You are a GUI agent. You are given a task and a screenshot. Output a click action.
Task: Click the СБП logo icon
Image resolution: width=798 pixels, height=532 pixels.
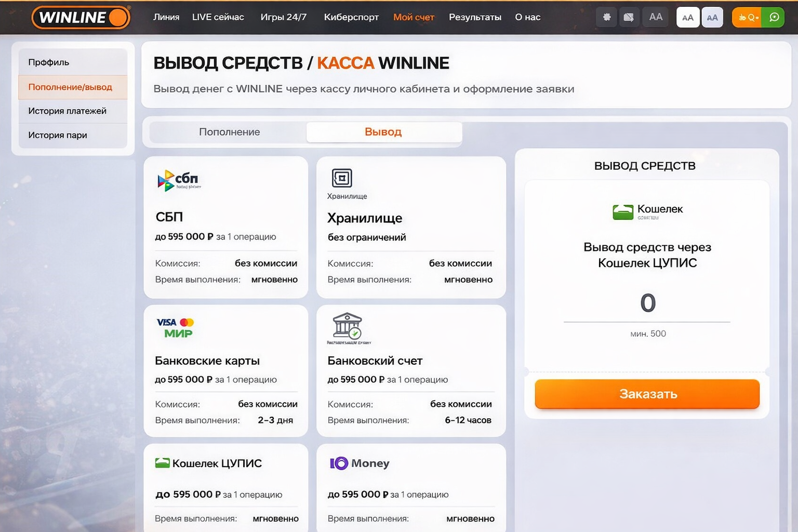point(179,180)
